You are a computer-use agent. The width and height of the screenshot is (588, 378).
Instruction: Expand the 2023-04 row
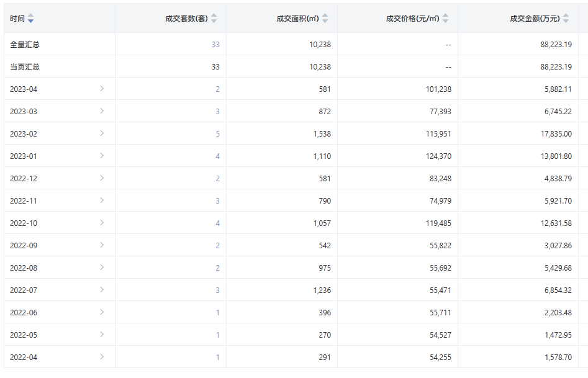click(102, 89)
